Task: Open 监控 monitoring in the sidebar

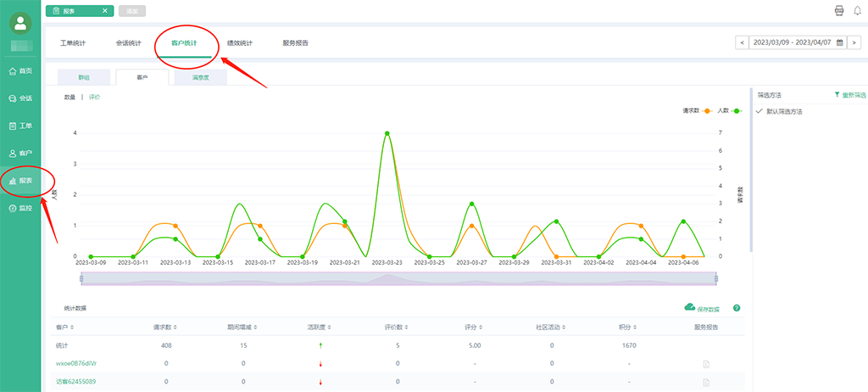Action: point(20,209)
